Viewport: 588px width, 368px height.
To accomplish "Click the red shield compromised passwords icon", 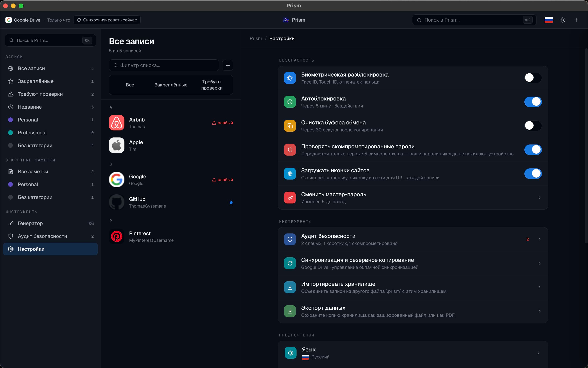I will (290, 150).
